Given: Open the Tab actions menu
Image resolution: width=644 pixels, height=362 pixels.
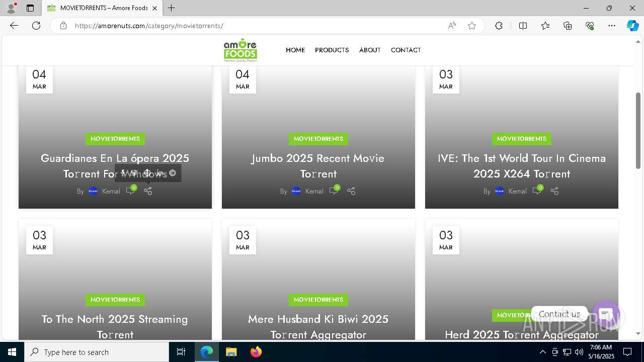Looking at the screenshot, I should [x=30, y=8].
